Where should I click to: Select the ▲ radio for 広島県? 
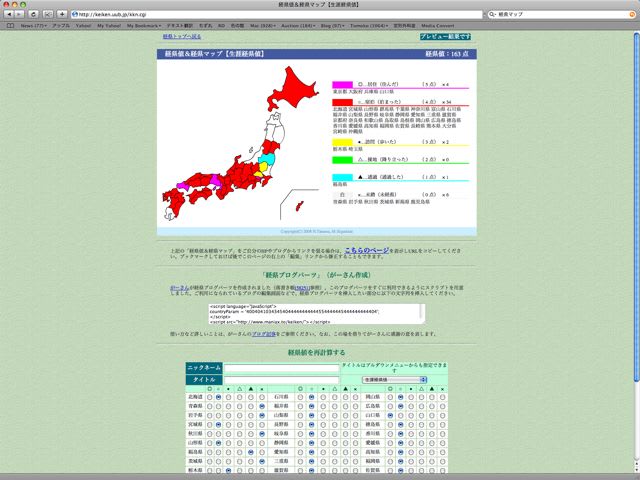[x=432, y=407]
